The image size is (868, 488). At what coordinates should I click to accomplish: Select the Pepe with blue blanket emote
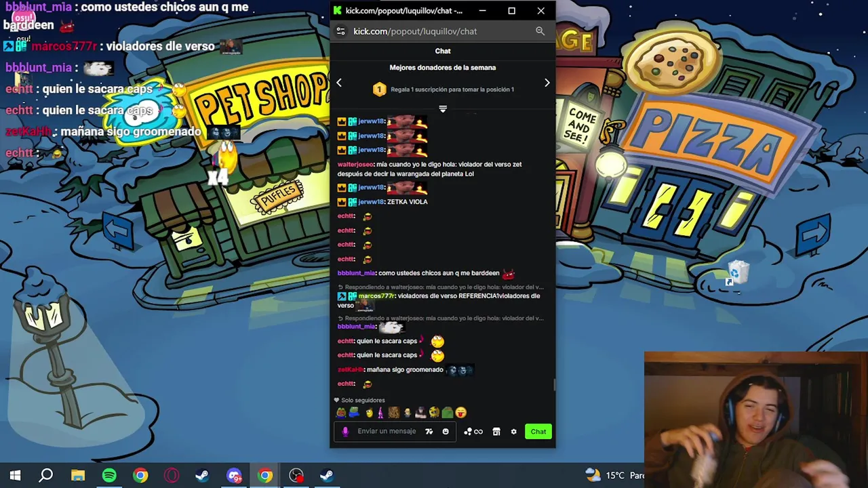[x=354, y=412]
